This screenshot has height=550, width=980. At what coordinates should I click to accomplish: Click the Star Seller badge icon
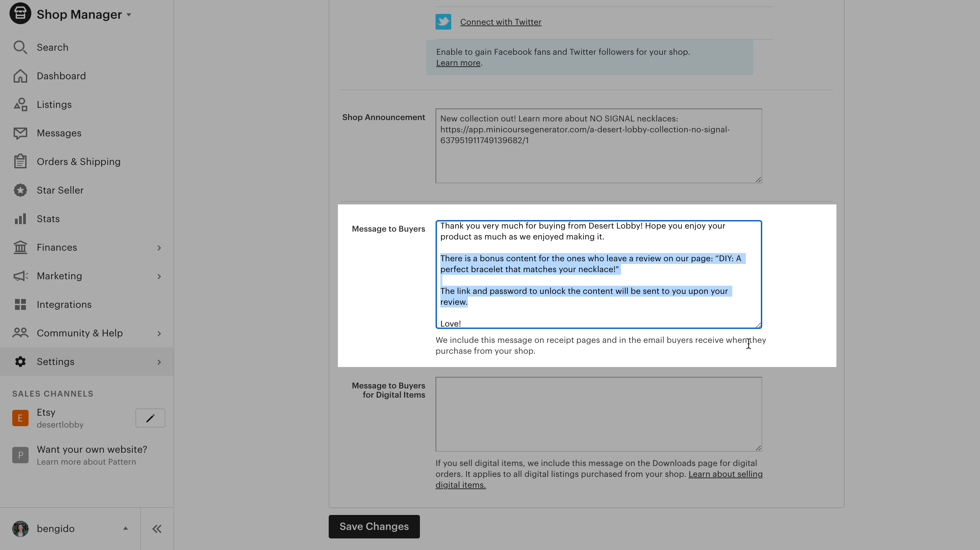[20, 190]
